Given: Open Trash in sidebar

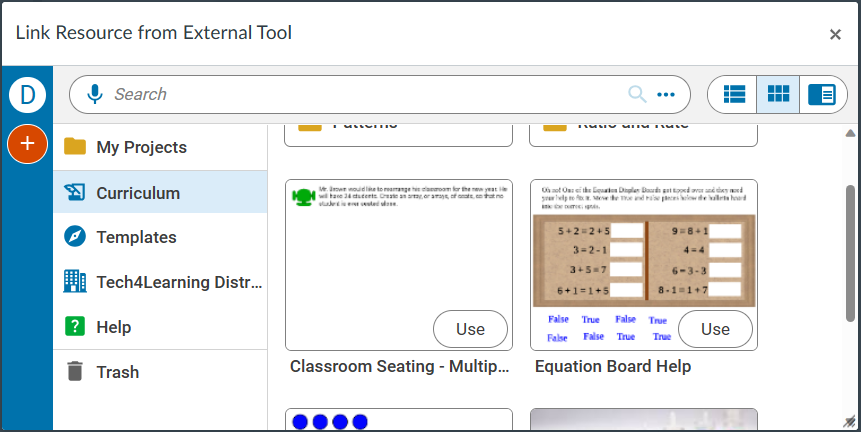Looking at the screenshot, I should click(160, 372).
